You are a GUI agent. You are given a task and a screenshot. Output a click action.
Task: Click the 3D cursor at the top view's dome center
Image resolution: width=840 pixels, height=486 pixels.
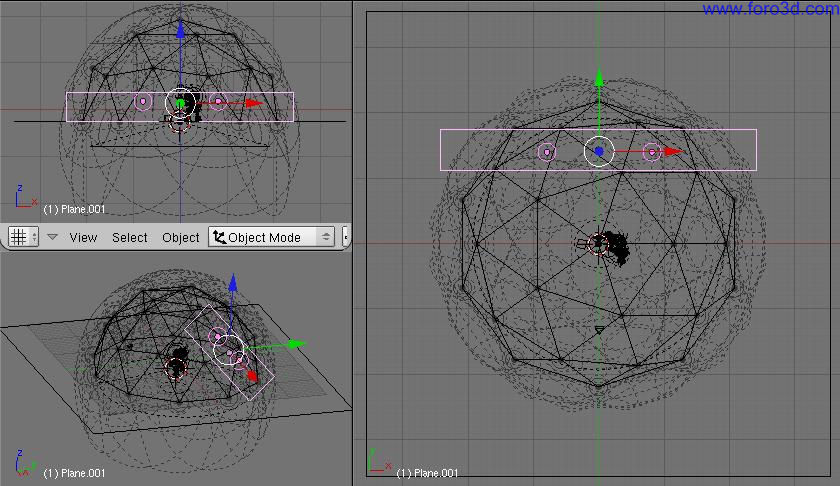tap(598, 244)
